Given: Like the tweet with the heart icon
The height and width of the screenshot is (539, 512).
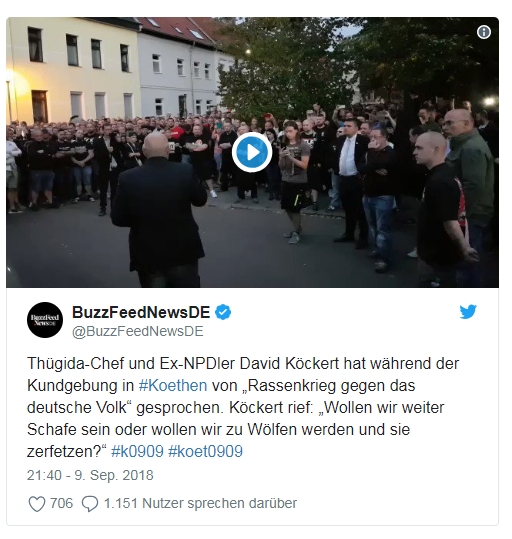Looking at the screenshot, I should coord(36,504).
